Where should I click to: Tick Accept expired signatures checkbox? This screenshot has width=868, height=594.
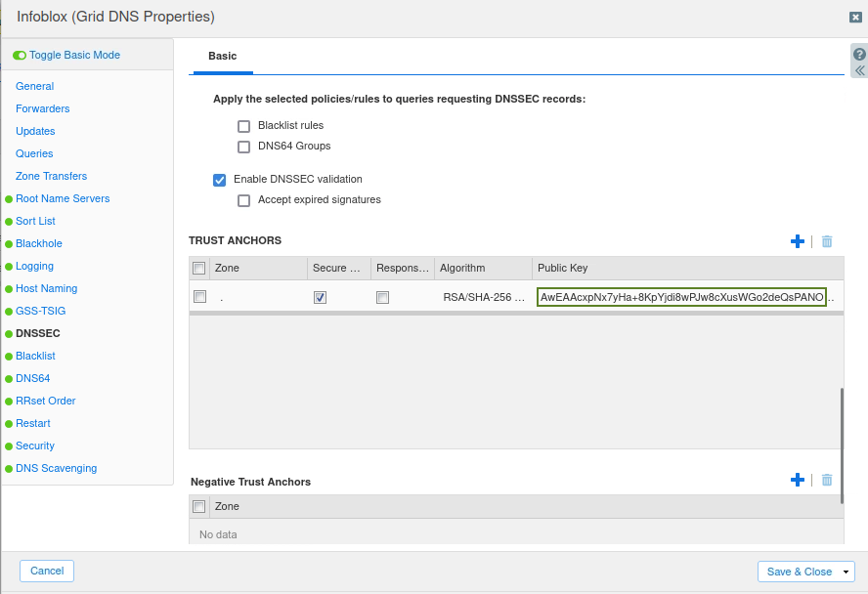pyautogui.click(x=244, y=200)
